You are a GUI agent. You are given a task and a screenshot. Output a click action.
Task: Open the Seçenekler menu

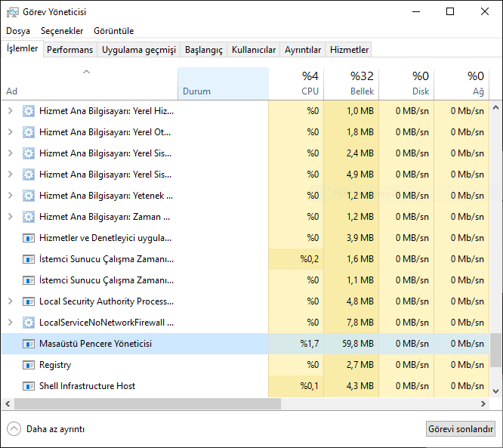pyautogui.click(x=62, y=31)
